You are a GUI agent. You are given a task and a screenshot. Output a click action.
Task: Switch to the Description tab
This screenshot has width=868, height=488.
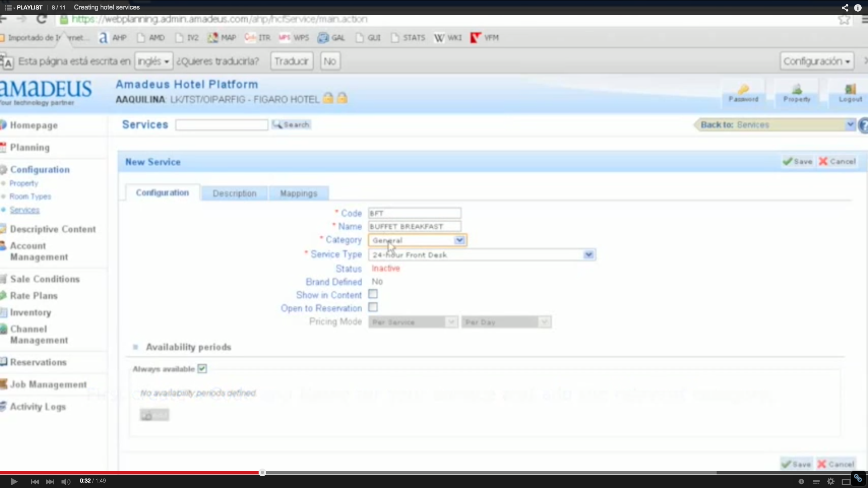(x=234, y=193)
